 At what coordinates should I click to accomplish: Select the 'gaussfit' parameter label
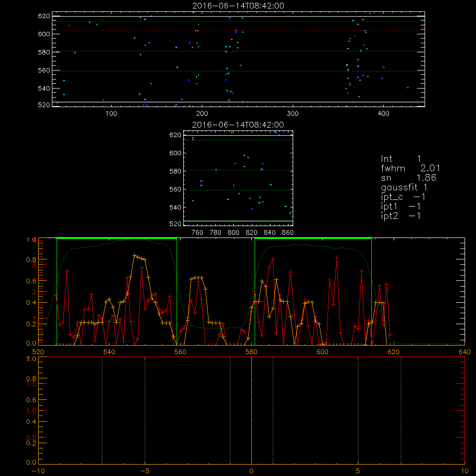point(399,188)
